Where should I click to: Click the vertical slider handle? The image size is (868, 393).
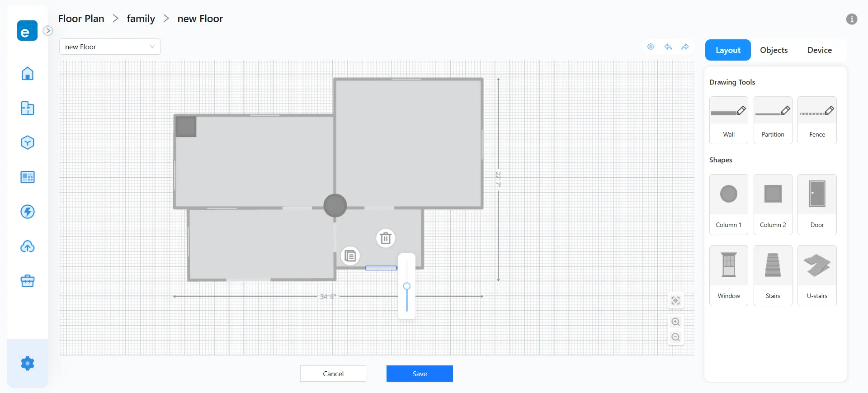(x=407, y=286)
